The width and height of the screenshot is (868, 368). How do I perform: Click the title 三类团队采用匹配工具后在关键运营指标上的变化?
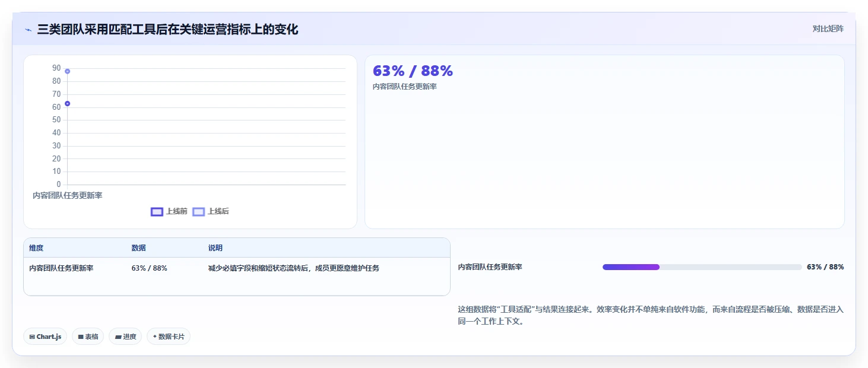[x=167, y=30]
